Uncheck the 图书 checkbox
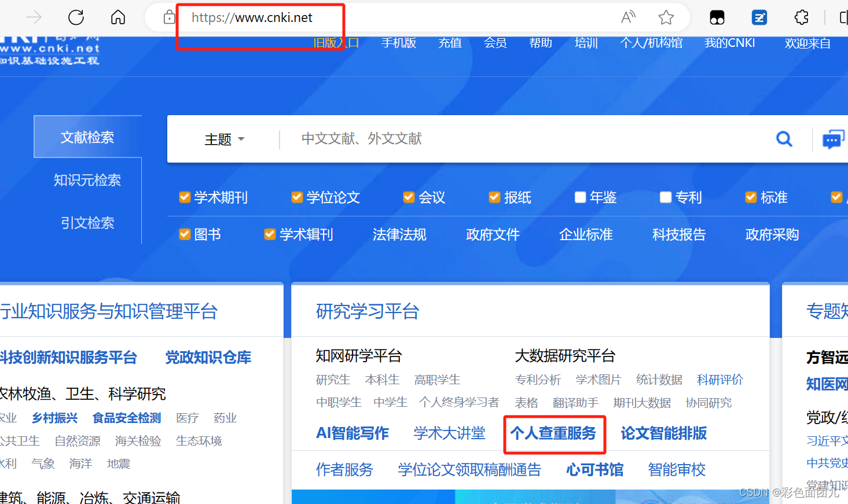Image resolution: width=848 pixels, height=504 pixels. coord(185,234)
